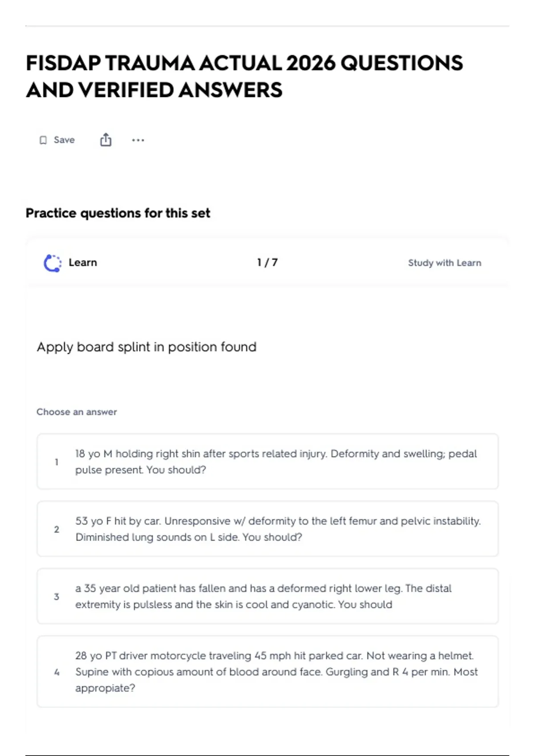The image size is (534, 756).
Task: Click the prompt Apply board splint in position found
Action: 146,347
